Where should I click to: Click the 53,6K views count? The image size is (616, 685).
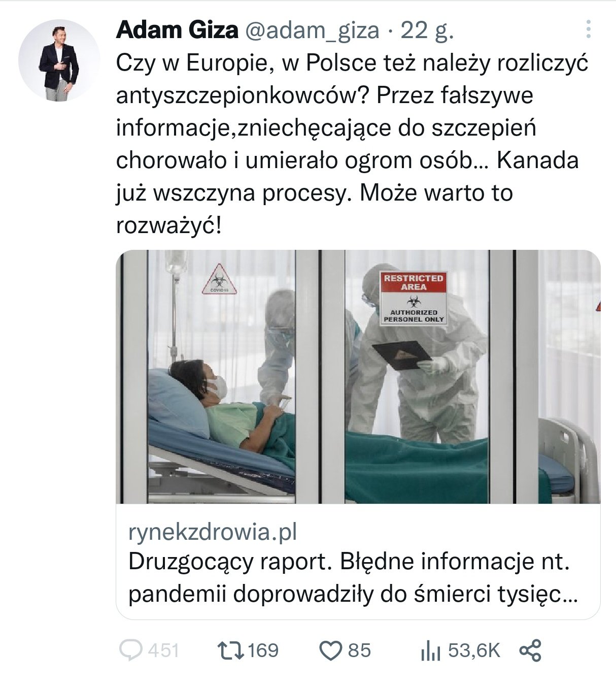point(474,650)
